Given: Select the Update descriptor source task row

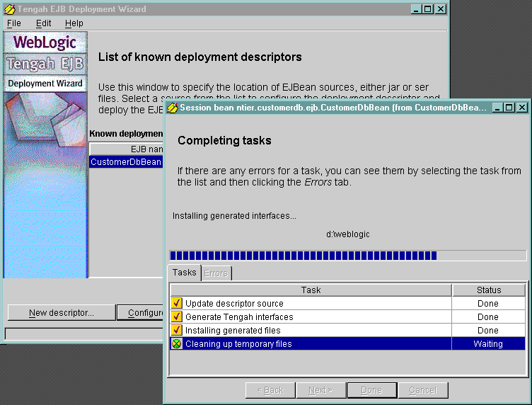Looking at the screenshot, I should point(347,303).
